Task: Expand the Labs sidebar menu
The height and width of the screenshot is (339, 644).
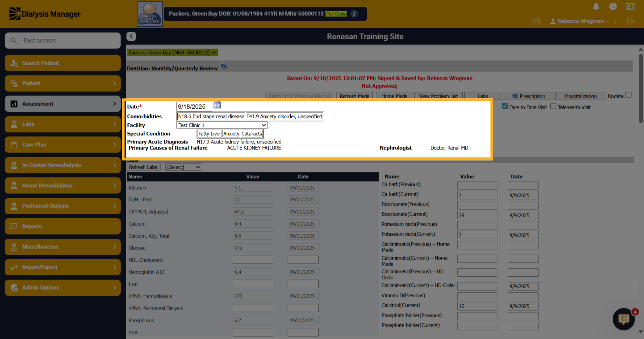Action: pos(63,124)
